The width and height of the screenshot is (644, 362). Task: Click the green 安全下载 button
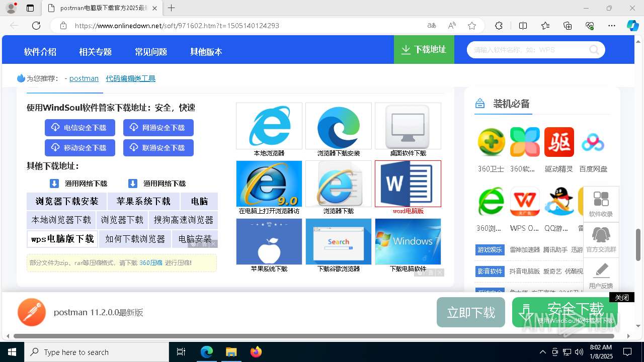565,312
